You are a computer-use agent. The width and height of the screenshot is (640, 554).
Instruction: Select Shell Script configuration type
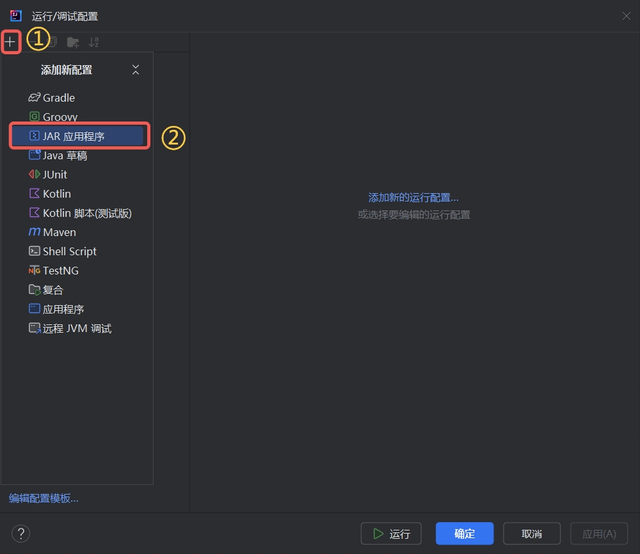[78, 251]
